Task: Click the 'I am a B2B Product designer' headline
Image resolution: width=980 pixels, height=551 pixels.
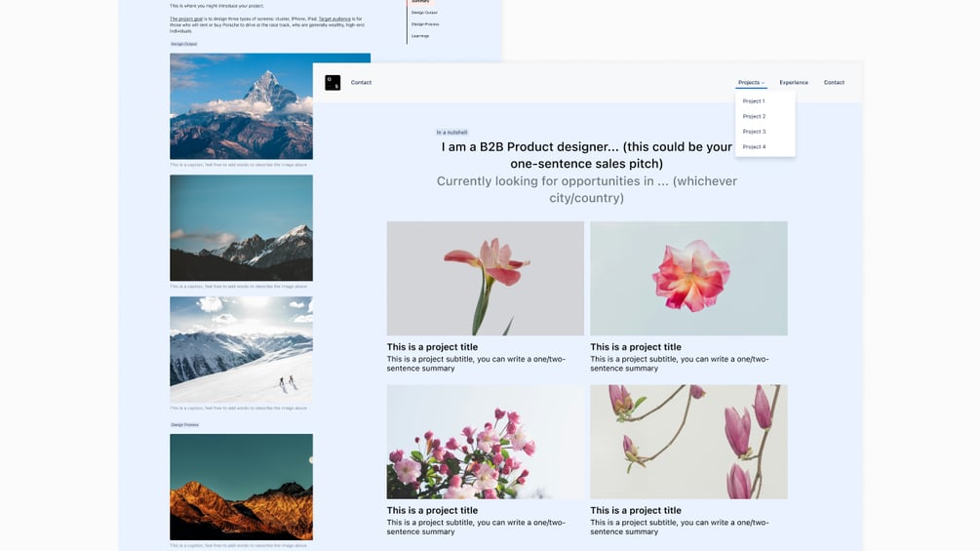Action: 586,155
